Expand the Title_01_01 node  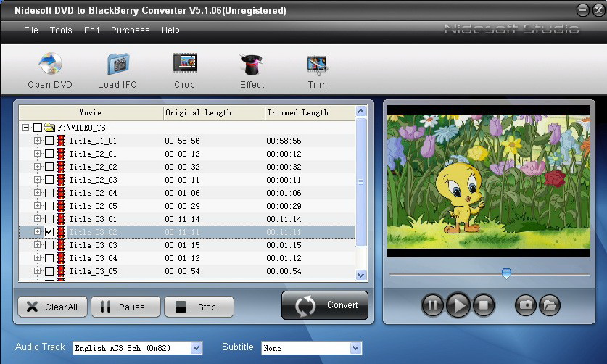(37, 140)
